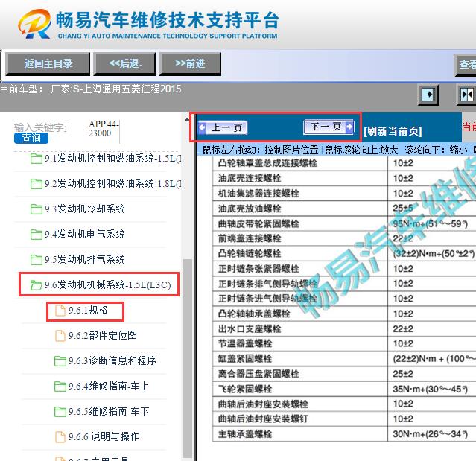The height and width of the screenshot is (461, 476).
Task: Select the 9.6.2部件定位图 document
Action: point(96,335)
